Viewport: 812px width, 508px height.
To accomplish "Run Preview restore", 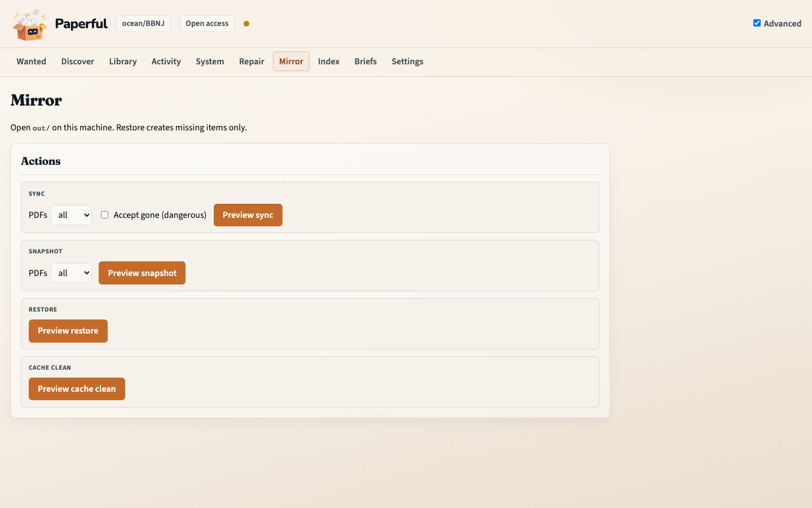I will click(68, 331).
